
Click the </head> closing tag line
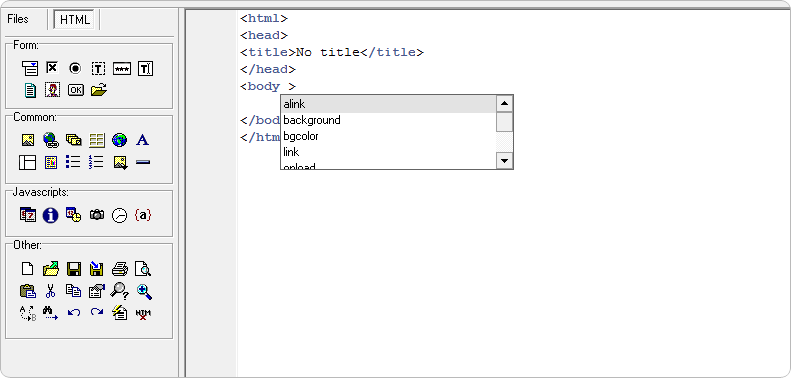pos(268,69)
